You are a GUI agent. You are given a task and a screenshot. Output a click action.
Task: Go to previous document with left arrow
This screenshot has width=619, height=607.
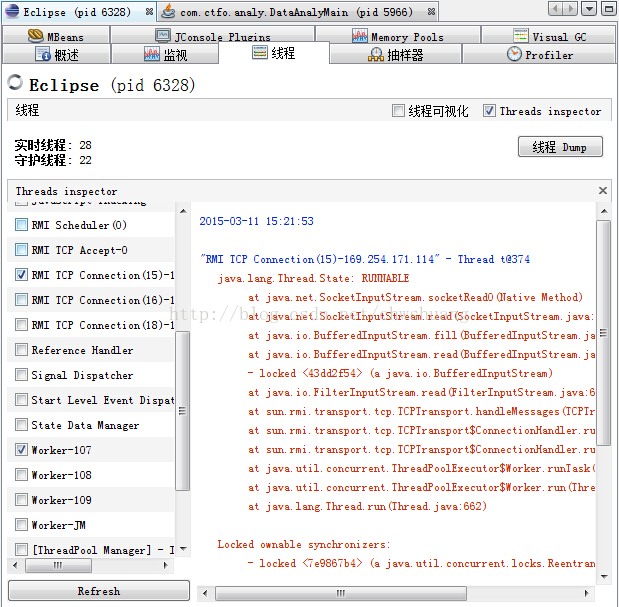tap(556, 8)
